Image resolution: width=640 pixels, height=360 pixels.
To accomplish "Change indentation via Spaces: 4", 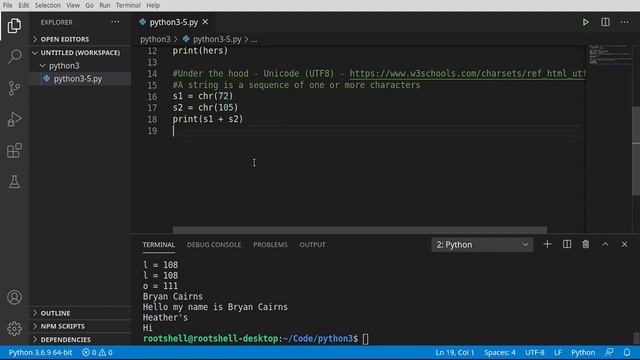I will coord(500,353).
